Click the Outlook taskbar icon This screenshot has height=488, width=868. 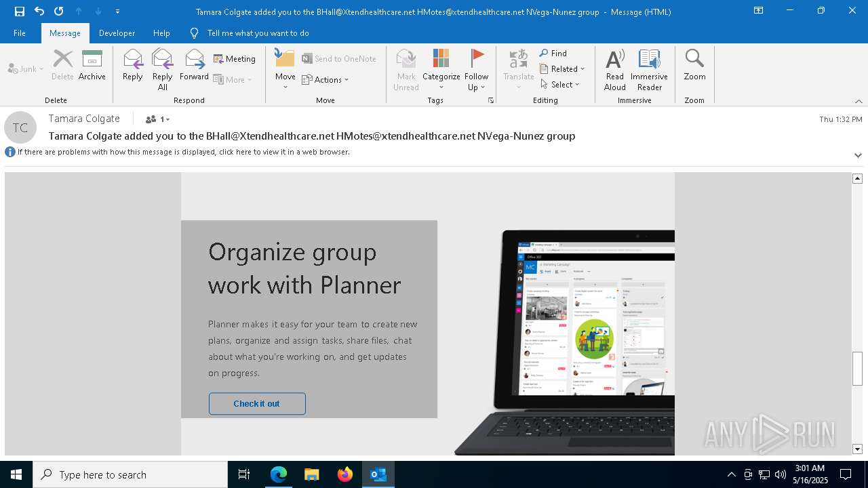tap(378, 474)
